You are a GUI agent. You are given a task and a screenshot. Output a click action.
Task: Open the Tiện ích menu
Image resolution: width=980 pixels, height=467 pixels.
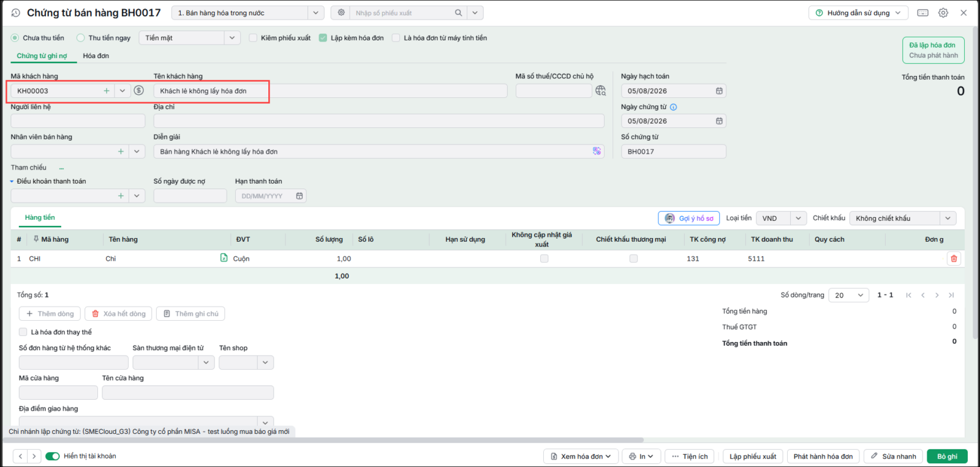click(x=690, y=456)
